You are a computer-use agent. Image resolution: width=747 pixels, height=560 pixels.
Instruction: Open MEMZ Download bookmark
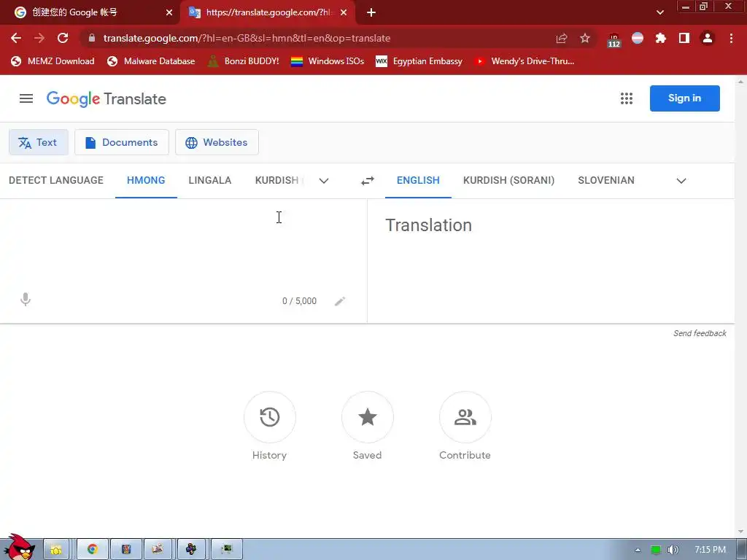(x=53, y=61)
